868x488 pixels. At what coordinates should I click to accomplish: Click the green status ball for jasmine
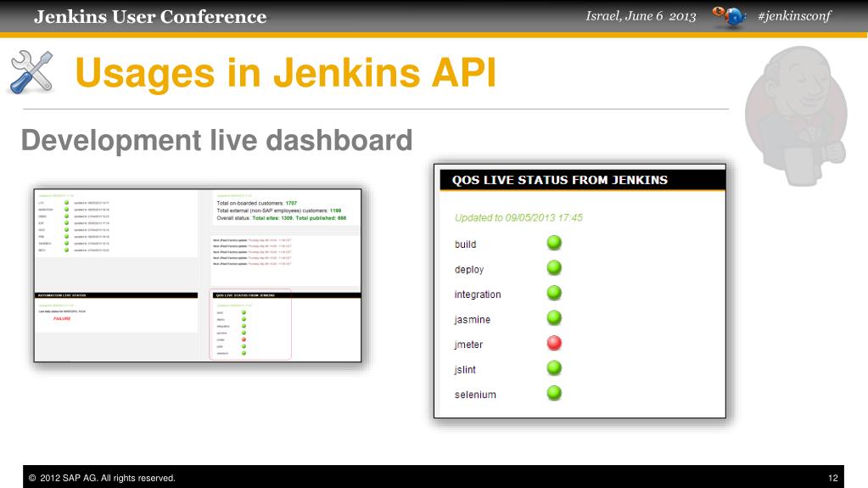pos(554,318)
